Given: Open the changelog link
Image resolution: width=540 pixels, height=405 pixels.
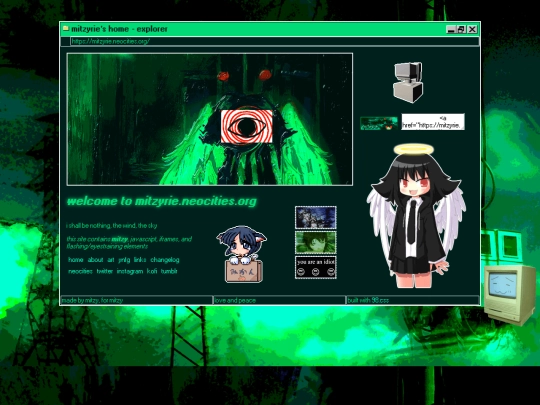Looking at the screenshot, I should coord(165,260).
